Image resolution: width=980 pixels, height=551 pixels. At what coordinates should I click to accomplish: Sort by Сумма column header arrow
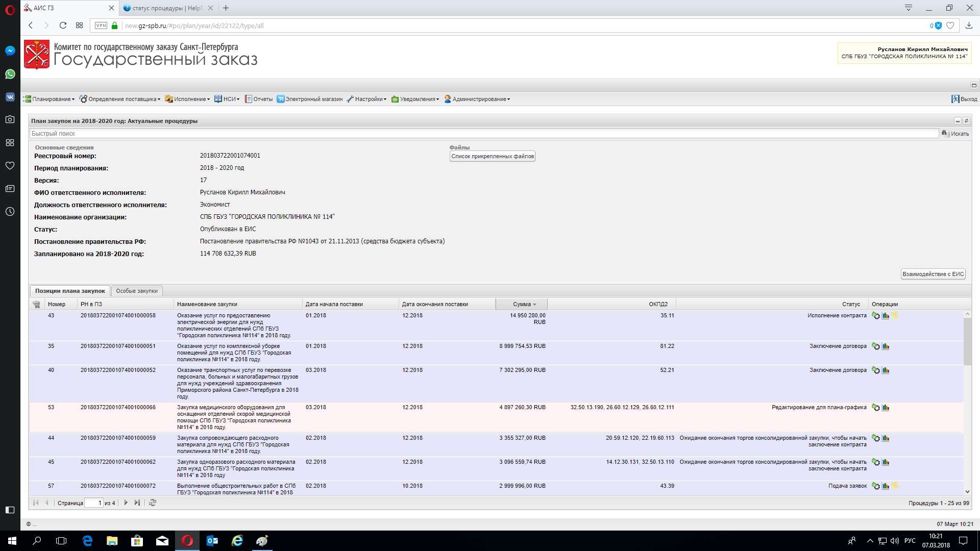[534, 305]
